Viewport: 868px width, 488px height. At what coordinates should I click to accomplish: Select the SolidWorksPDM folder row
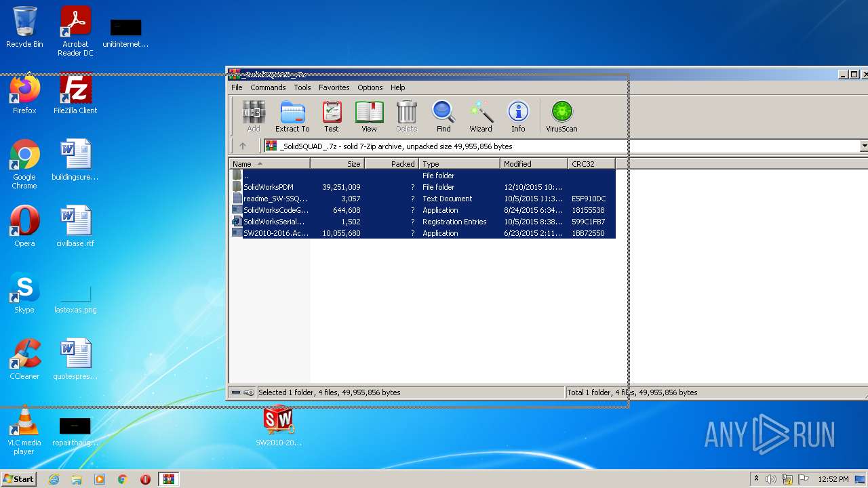tap(423, 187)
